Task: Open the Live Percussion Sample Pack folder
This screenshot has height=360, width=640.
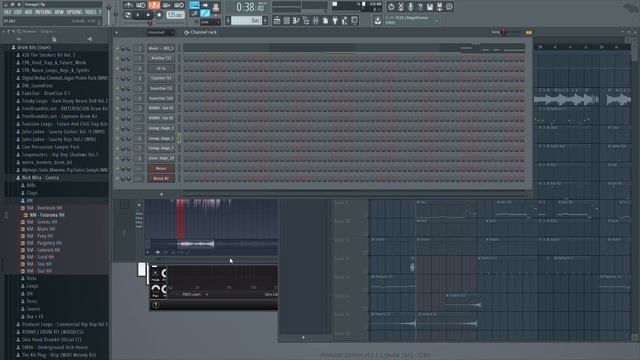Action: pos(51,147)
